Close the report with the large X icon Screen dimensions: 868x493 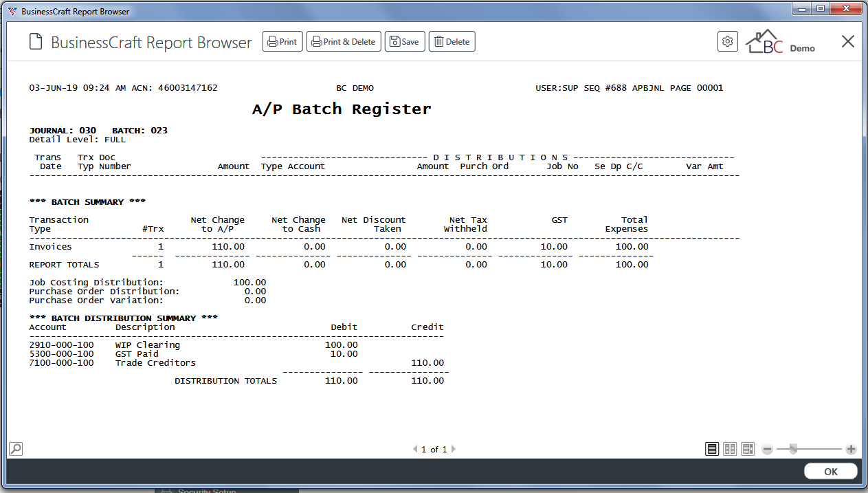(x=848, y=41)
